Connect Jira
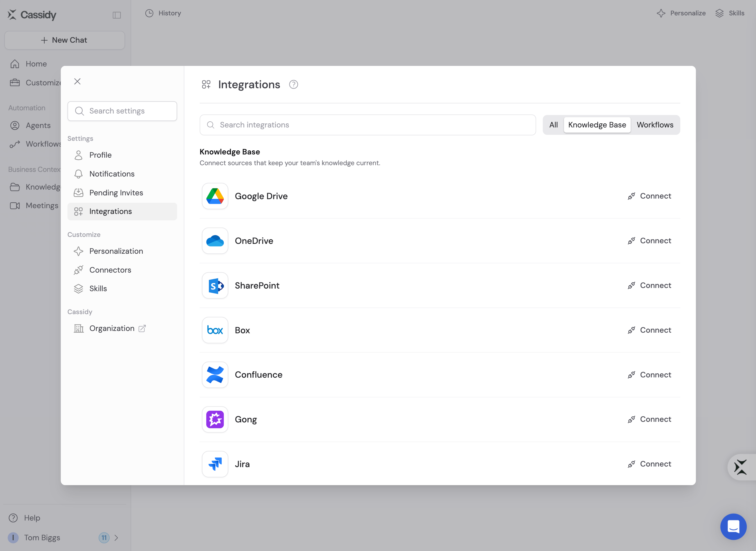 point(649,464)
